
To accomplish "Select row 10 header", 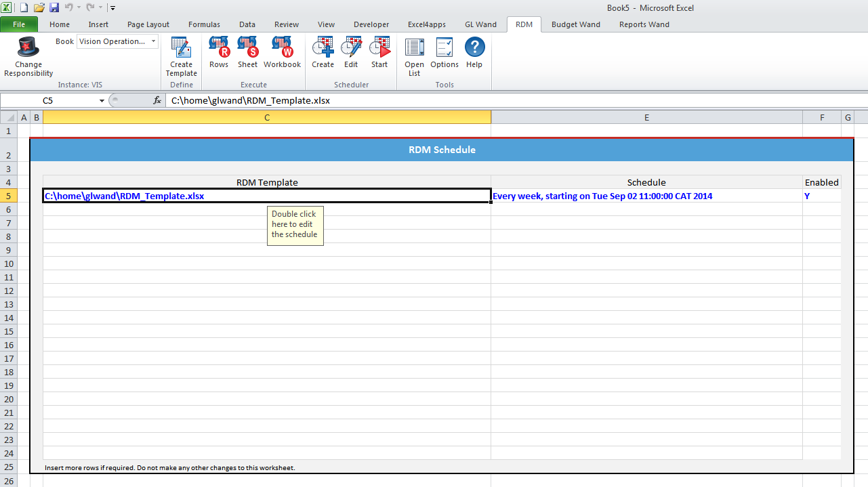I will [9, 263].
